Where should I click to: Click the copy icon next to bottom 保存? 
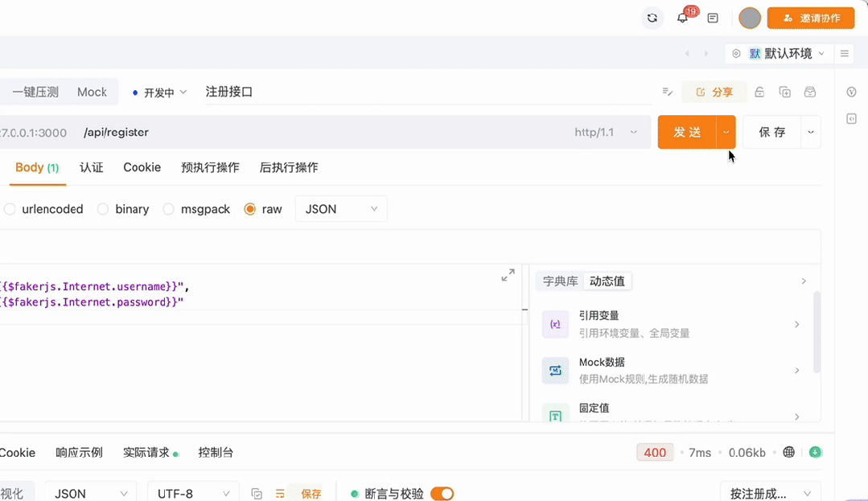click(x=256, y=494)
